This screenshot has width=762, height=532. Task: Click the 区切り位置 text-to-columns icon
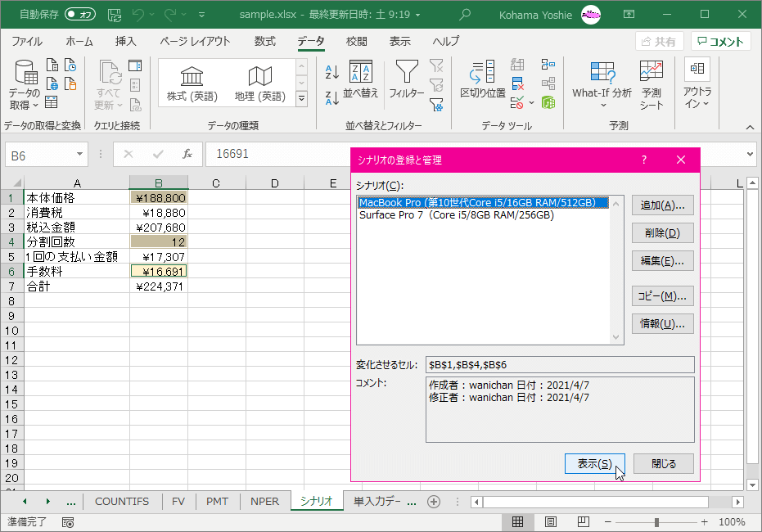point(483,79)
